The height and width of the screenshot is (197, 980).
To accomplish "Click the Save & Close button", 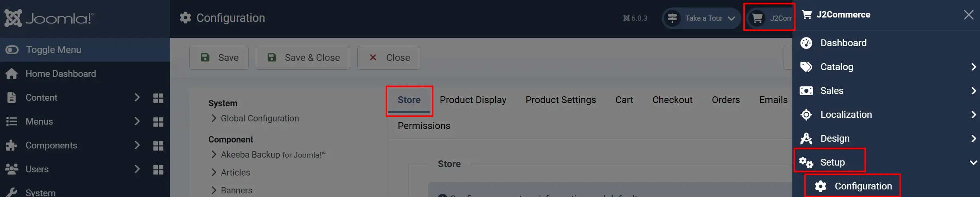I will 303,58.
